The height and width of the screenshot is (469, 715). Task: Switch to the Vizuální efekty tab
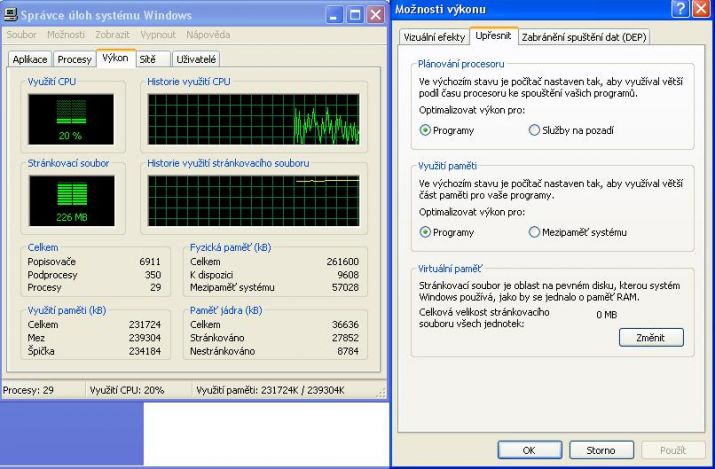click(x=434, y=37)
